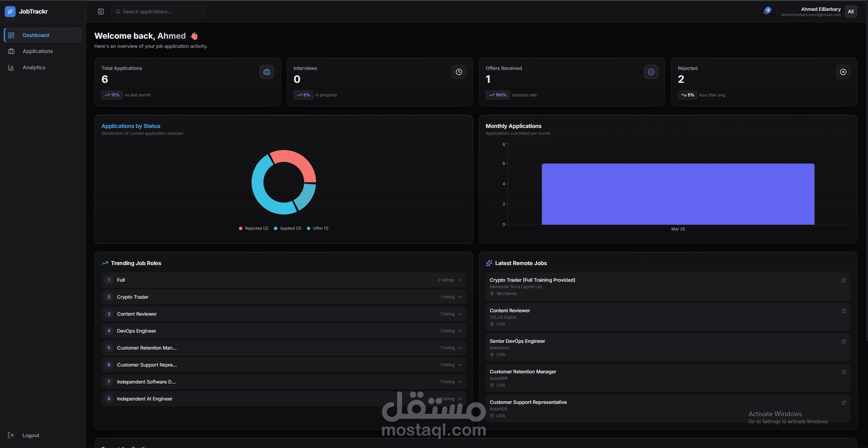Toggle the Applied legend in the donut chart

pos(287,228)
